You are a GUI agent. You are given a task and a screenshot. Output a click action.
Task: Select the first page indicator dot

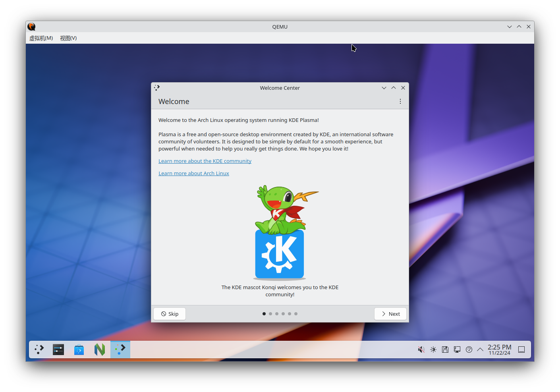[x=264, y=313]
